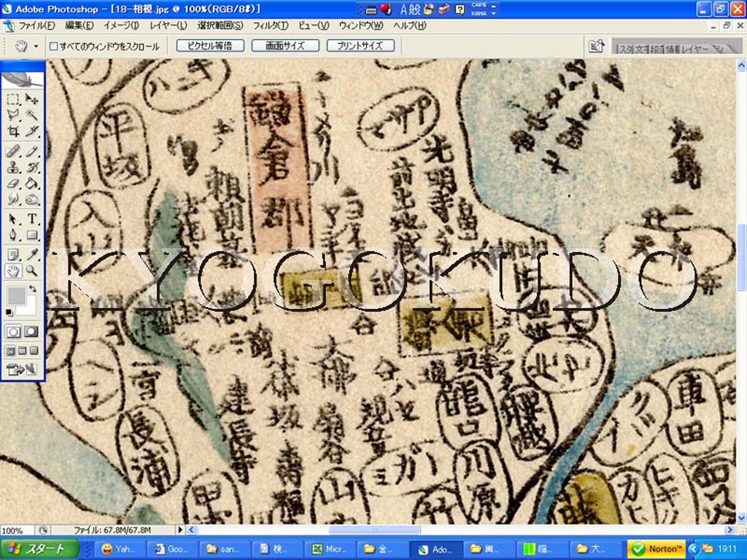
Task: Select the Pen tool
Action: (13, 235)
